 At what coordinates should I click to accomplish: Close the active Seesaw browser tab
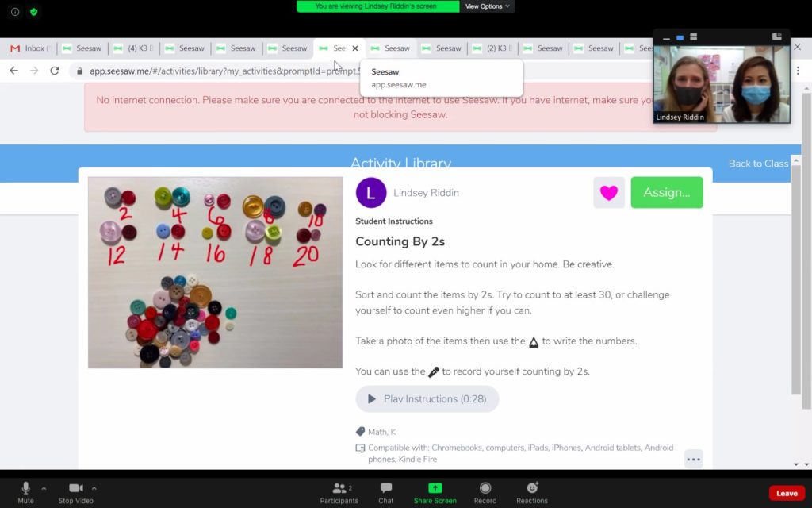click(355, 48)
